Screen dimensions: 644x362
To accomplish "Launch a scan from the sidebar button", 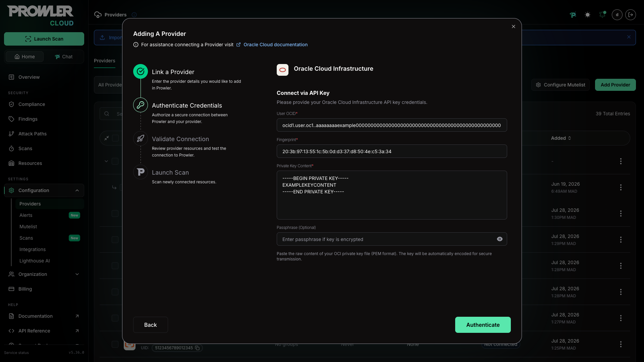I will tap(44, 39).
